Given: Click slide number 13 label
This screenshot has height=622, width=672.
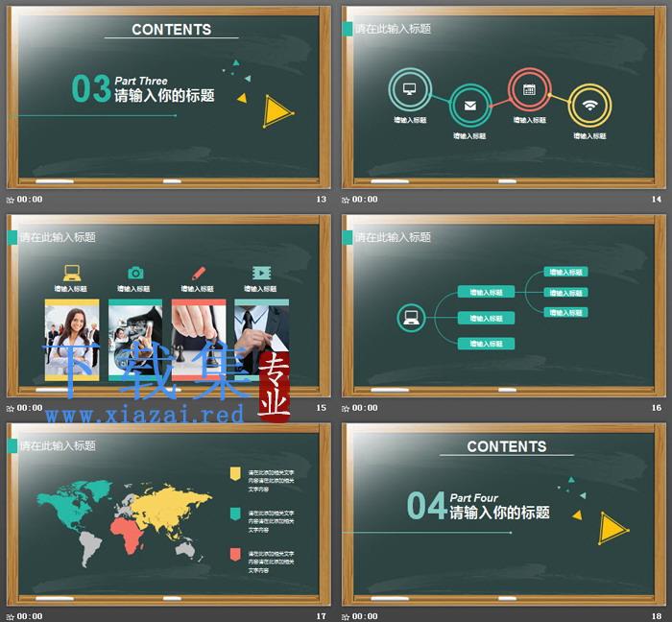Looking at the screenshot, I should 322,200.
